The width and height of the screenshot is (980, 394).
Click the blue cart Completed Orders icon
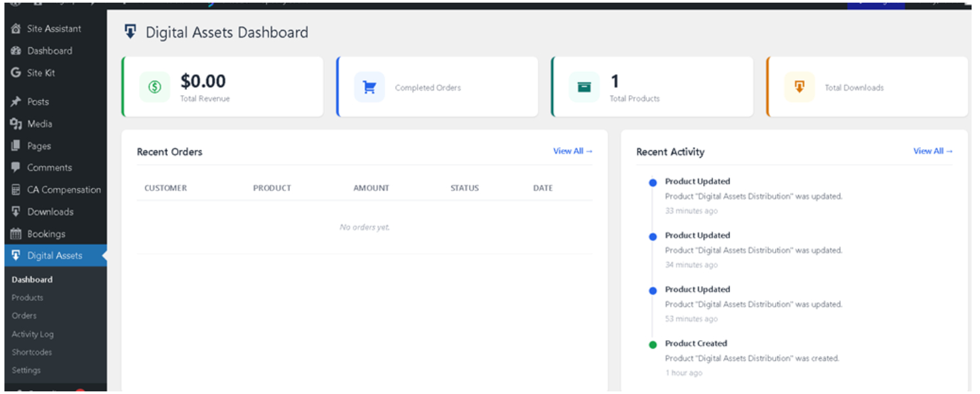tap(369, 87)
